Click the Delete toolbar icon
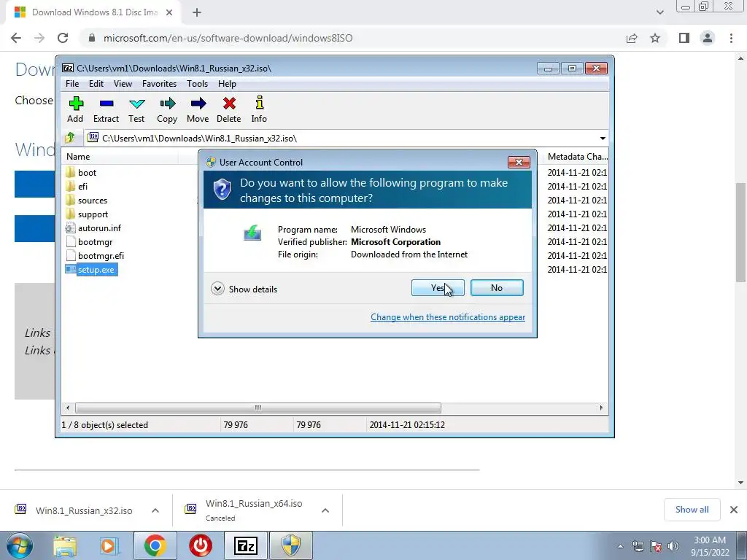 [228, 110]
